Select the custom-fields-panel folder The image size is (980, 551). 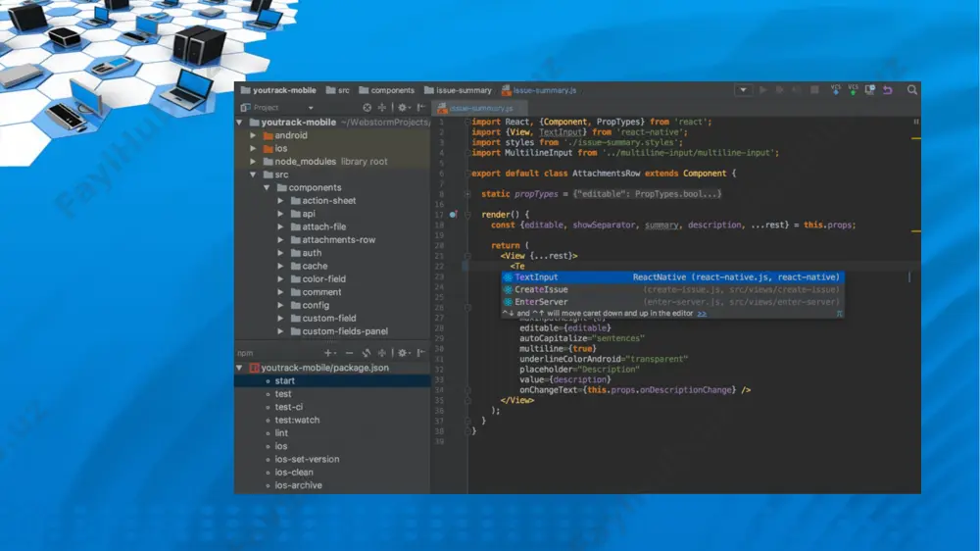(x=345, y=331)
